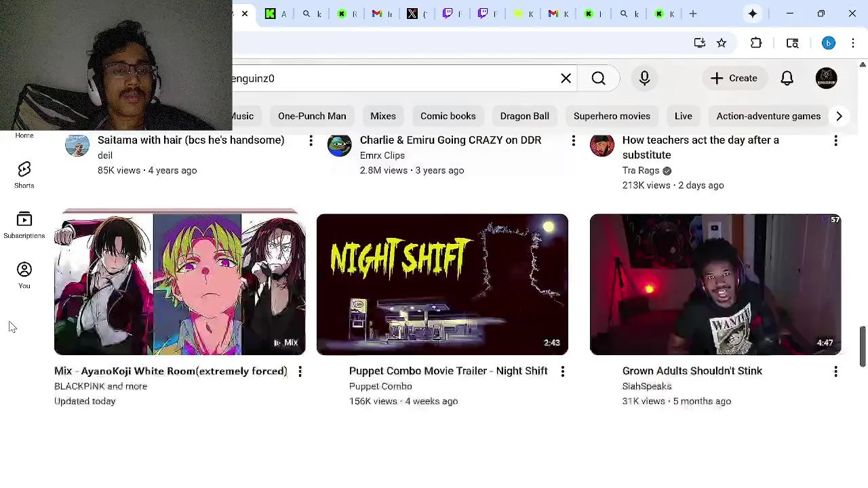
Task: Open the Shorts sidebar icon
Action: [24, 175]
